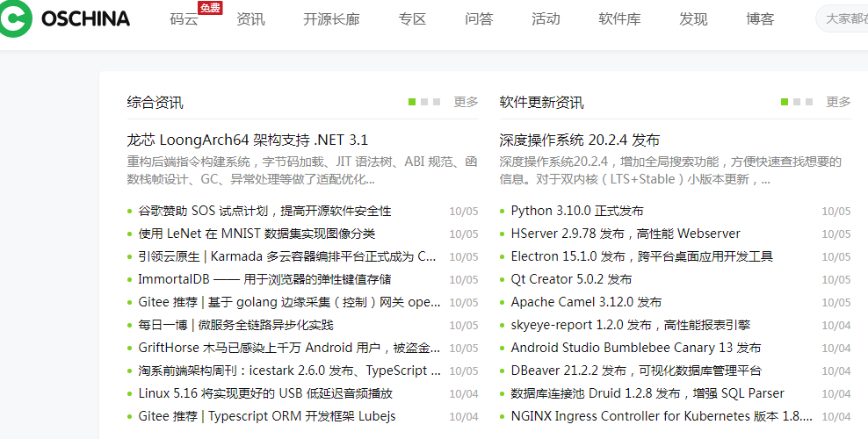Open 数据库连接池 Druid 1.2.8 article

tap(647, 393)
